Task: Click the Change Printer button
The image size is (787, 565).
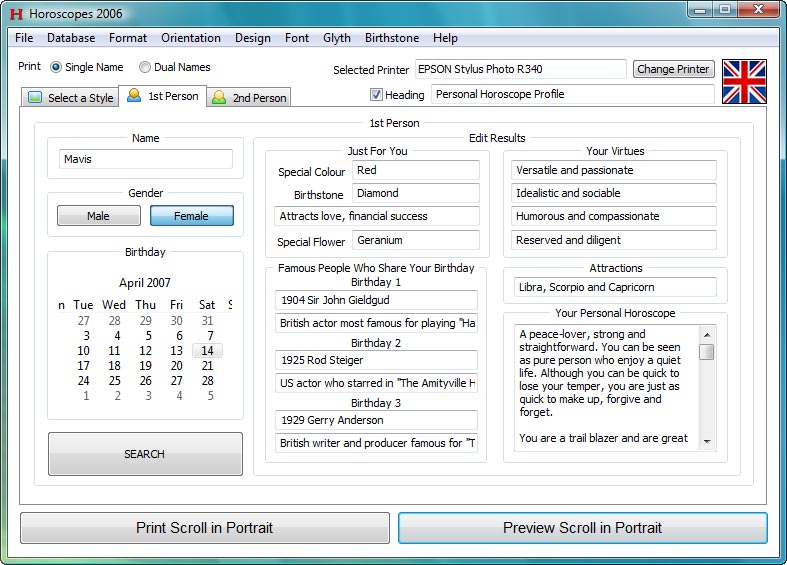Action: click(x=673, y=69)
